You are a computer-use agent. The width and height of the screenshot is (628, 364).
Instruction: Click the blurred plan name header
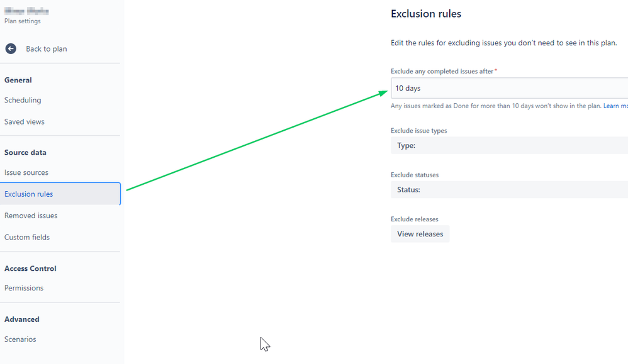click(26, 11)
